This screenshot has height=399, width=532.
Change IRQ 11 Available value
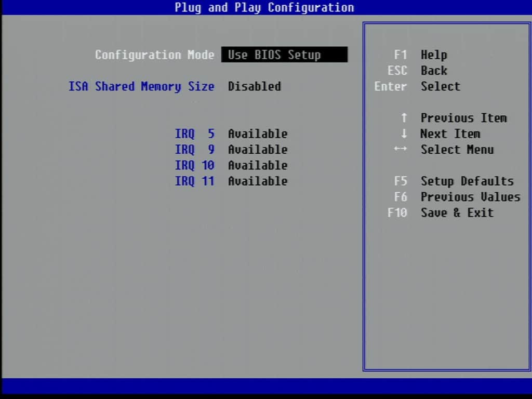(258, 181)
